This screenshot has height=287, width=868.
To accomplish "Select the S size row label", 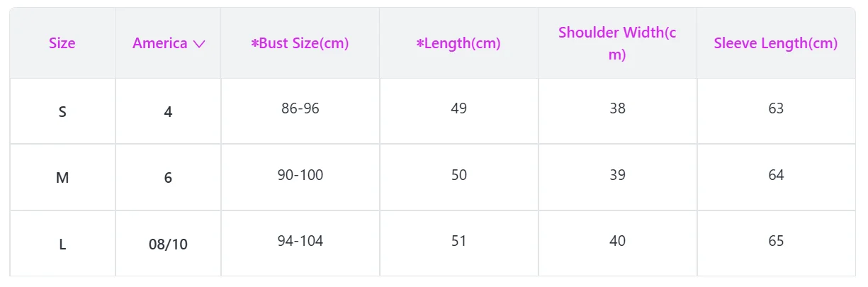I will (62, 112).
